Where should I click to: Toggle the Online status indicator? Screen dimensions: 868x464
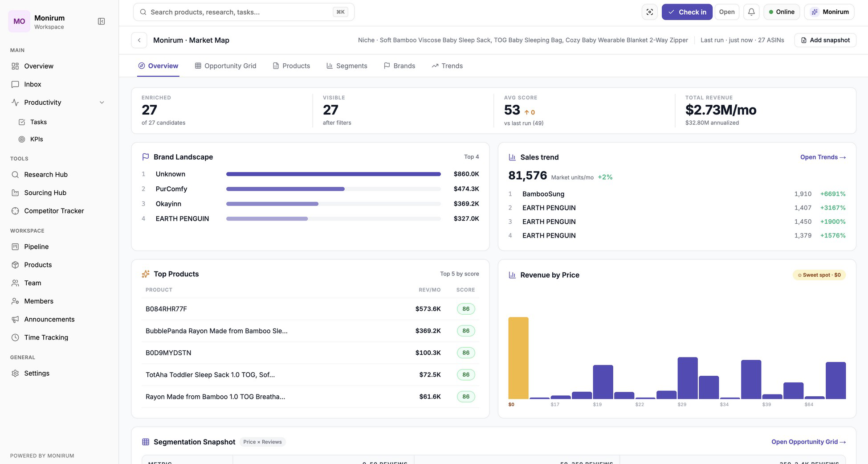point(782,12)
